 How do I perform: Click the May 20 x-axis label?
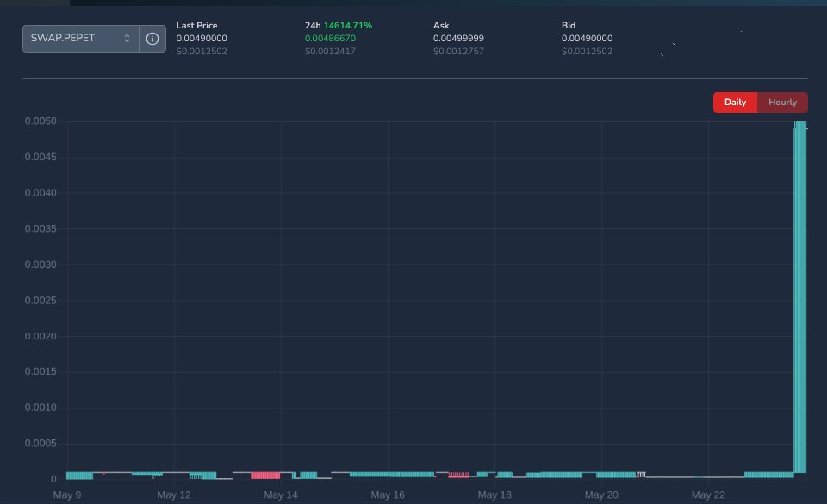(601, 495)
